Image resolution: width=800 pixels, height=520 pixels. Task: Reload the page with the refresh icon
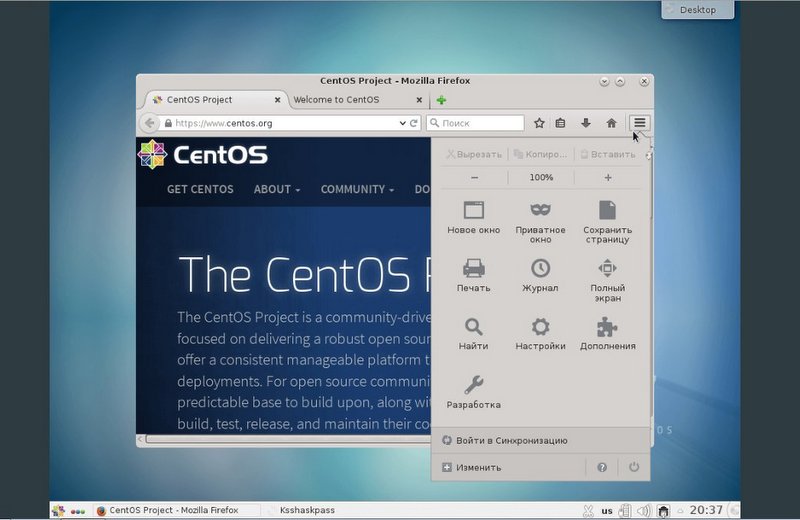pos(414,123)
